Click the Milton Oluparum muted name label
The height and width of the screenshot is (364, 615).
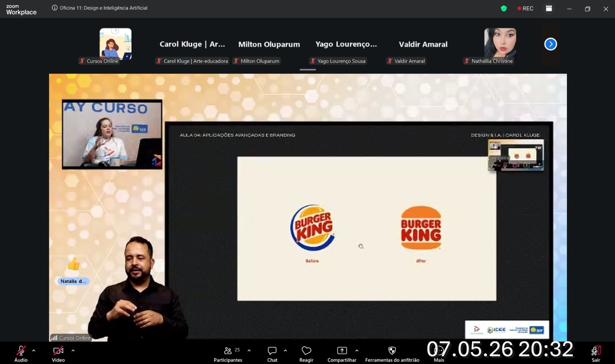[x=256, y=61]
